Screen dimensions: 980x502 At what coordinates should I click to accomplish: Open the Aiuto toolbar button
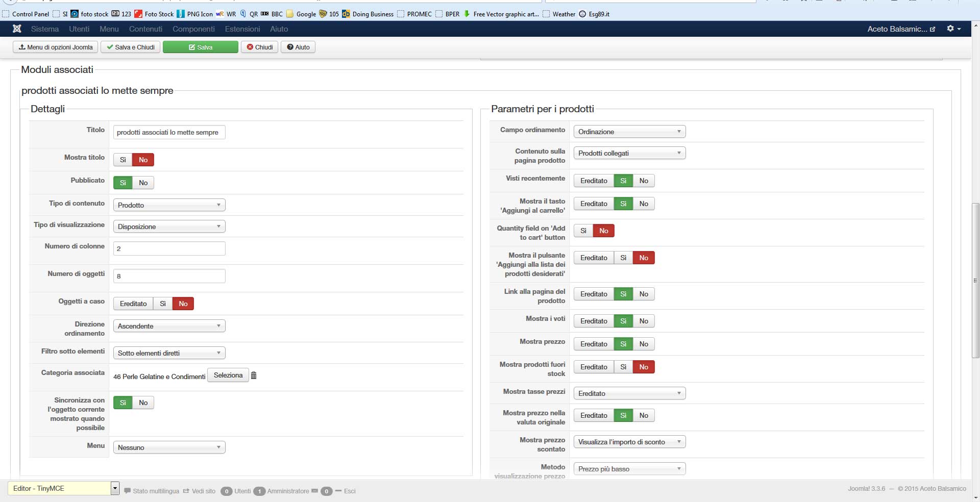pos(298,47)
